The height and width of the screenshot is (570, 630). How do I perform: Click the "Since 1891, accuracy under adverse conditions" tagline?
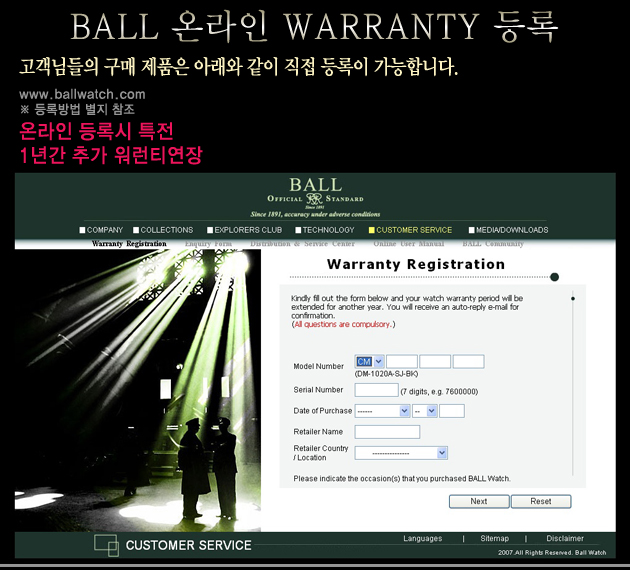point(315,214)
